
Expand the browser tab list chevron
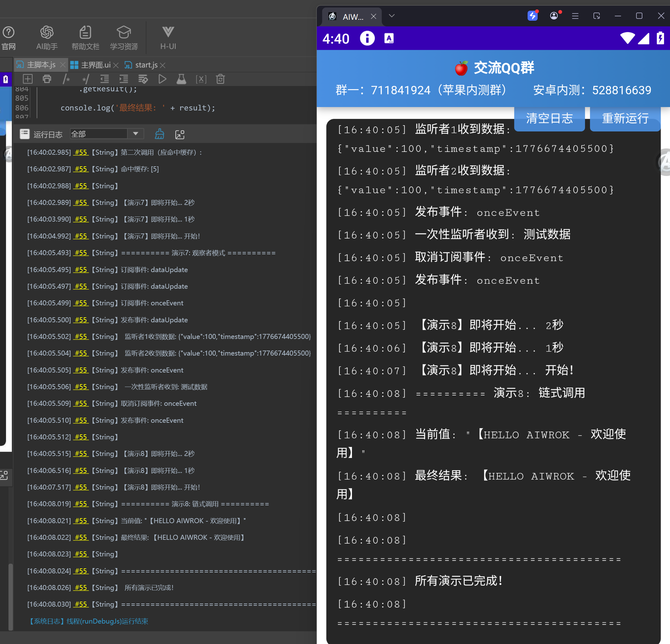coord(392,16)
